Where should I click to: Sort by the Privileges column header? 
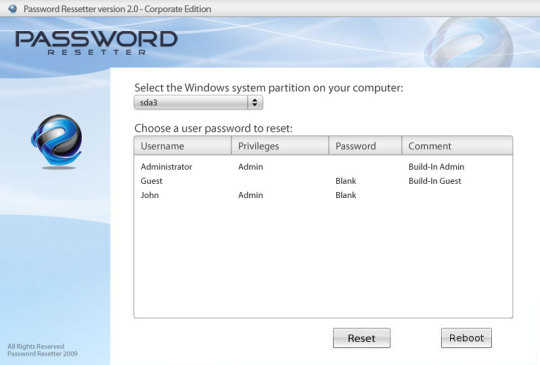tap(280, 146)
